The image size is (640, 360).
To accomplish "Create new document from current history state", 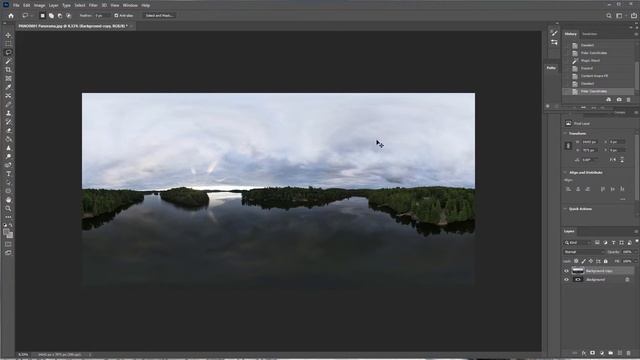I will coord(609,100).
